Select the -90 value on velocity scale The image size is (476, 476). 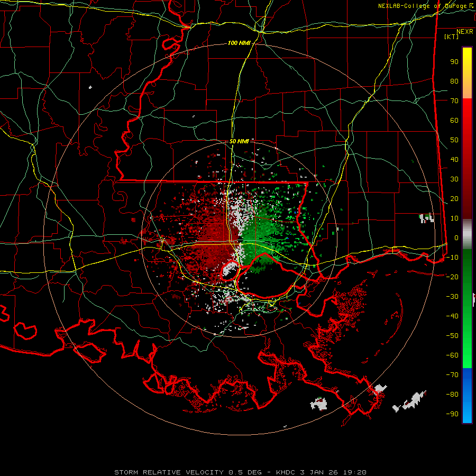(452, 414)
